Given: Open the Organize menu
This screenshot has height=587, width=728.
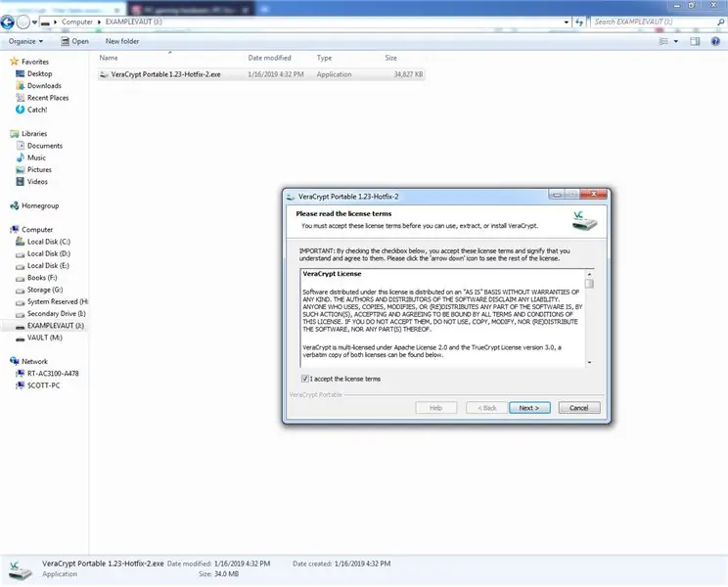Looking at the screenshot, I should pyautogui.click(x=26, y=41).
